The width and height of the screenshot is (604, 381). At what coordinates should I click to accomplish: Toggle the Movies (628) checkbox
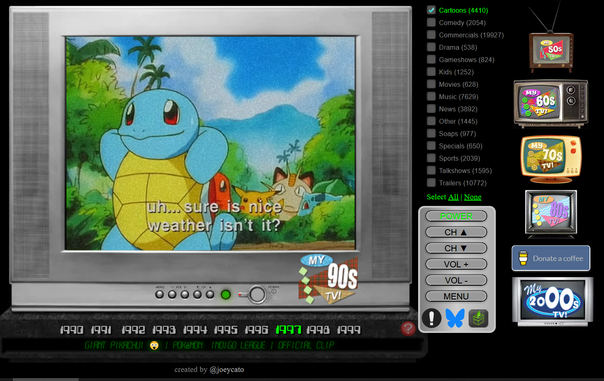coord(431,84)
